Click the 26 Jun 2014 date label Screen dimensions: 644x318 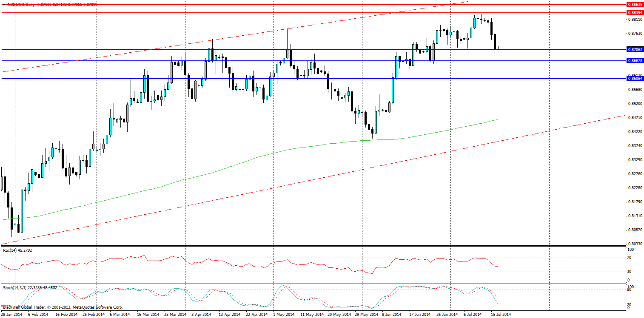pyautogui.click(x=447, y=315)
